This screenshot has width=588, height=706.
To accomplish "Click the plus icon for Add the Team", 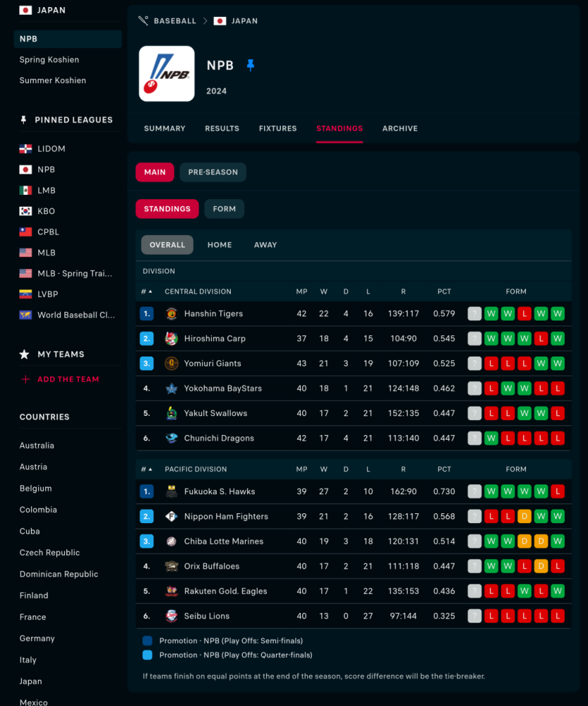I will 25,379.
